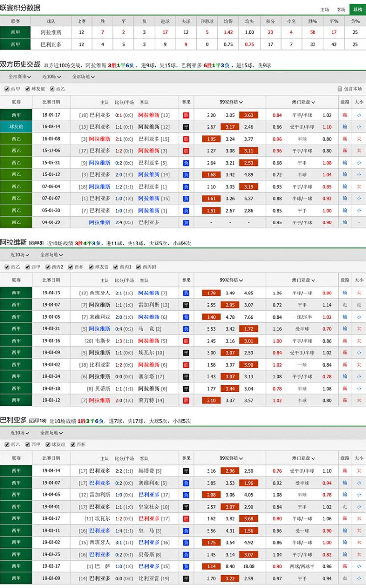The image size is (366, 588).
Task: Open score 2:4 (0:2) of 04-08-29 match
Action: (x=124, y=222)
